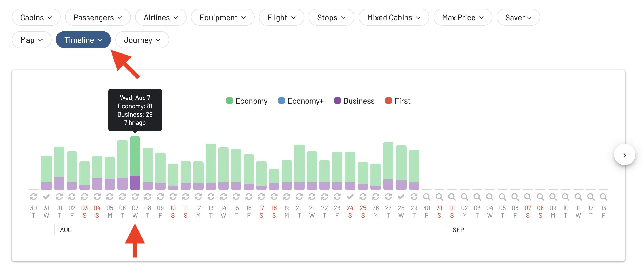Toggle Business series in the legend
Screen dimensions: 644x277
tap(354, 101)
